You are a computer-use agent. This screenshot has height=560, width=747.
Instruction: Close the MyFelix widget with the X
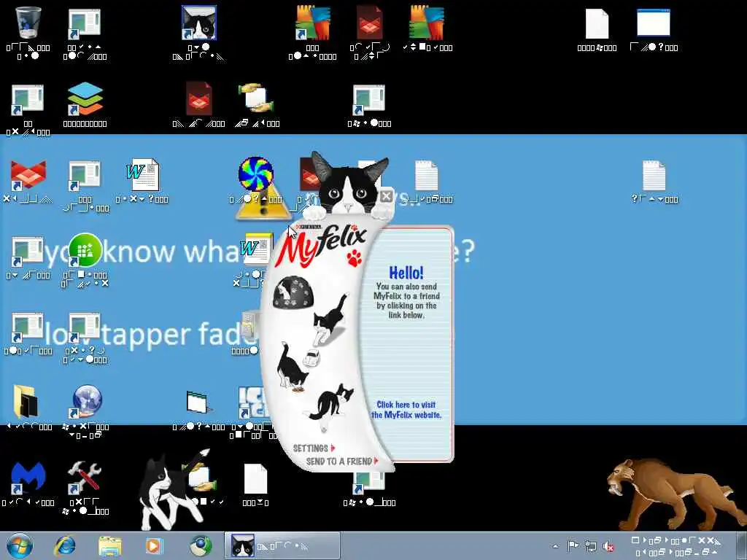387,195
